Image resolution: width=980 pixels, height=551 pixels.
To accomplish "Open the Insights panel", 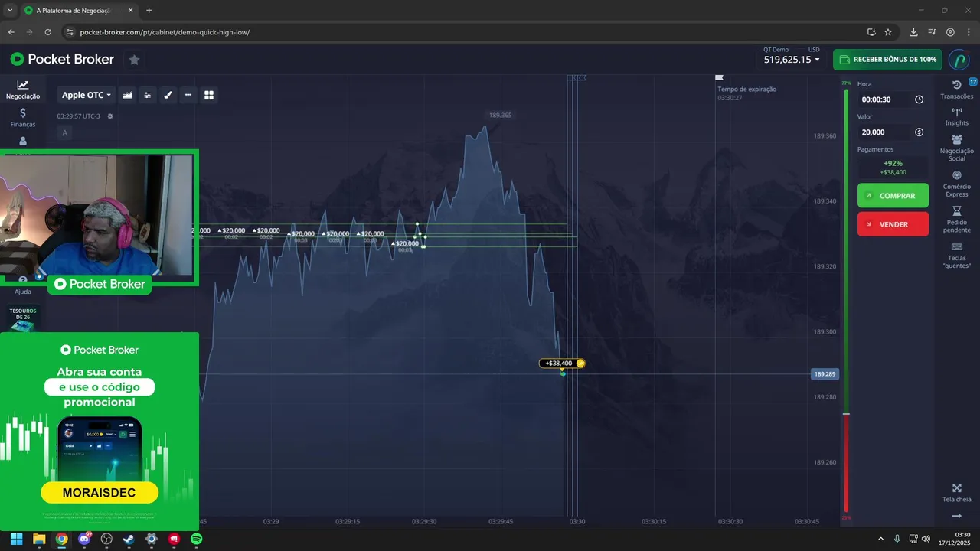I will [x=957, y=117].
